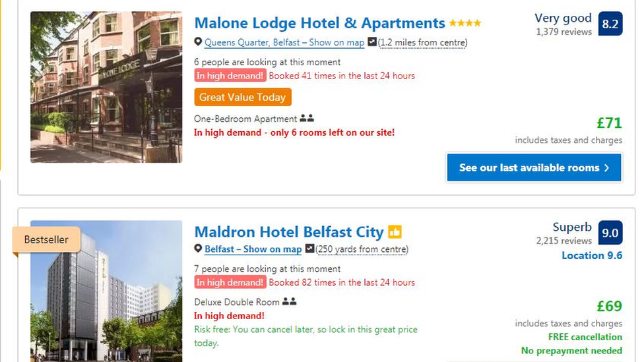Open Maldron Hotel building photo thumbnail
Screen dimensions: 644x362
click(x=106, y=291)
